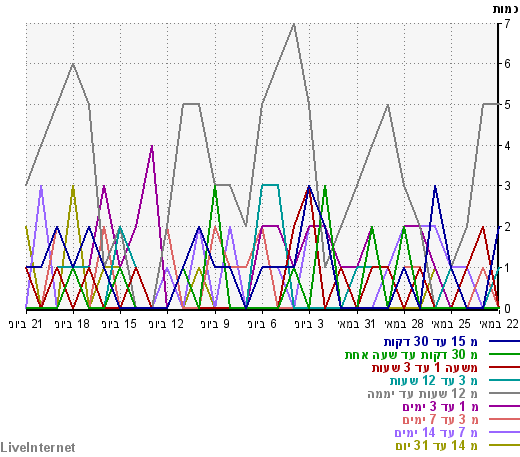Click the y-axis value 7
Viewport: 520px width, 457px height.
point(507,24)
